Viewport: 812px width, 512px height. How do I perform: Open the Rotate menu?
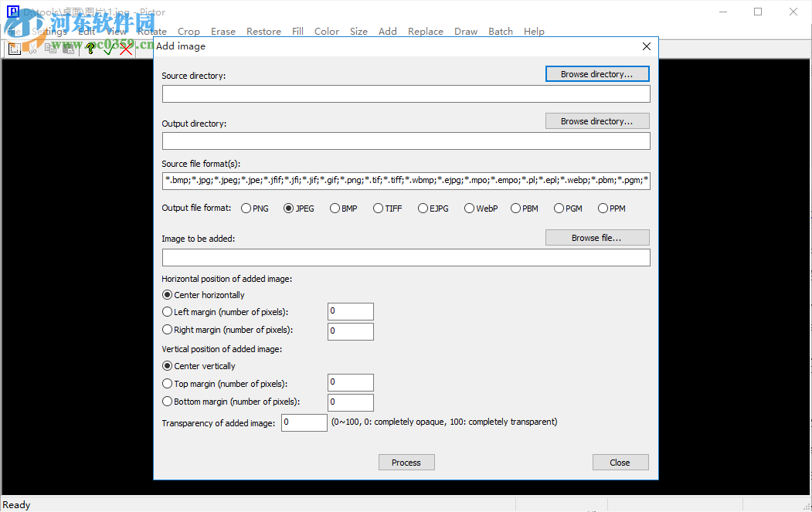(x=152, y=32)
